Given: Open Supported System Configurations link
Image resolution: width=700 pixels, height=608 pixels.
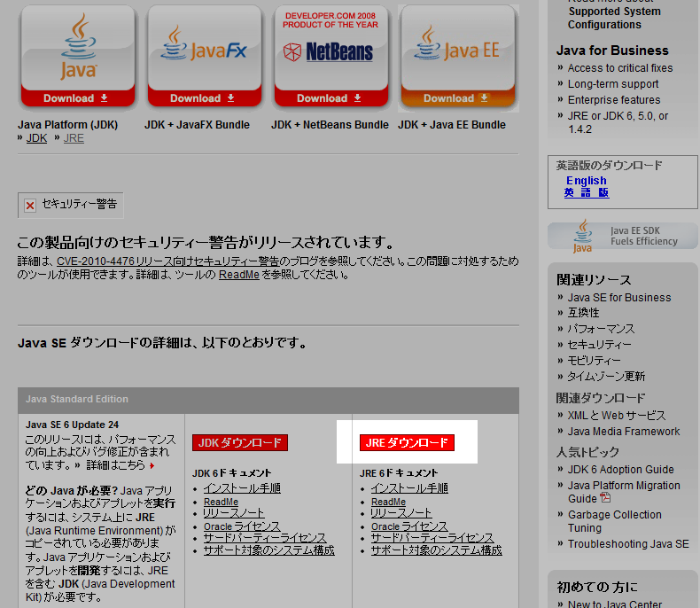Looking at the screenshot, I should click(614, 18).
